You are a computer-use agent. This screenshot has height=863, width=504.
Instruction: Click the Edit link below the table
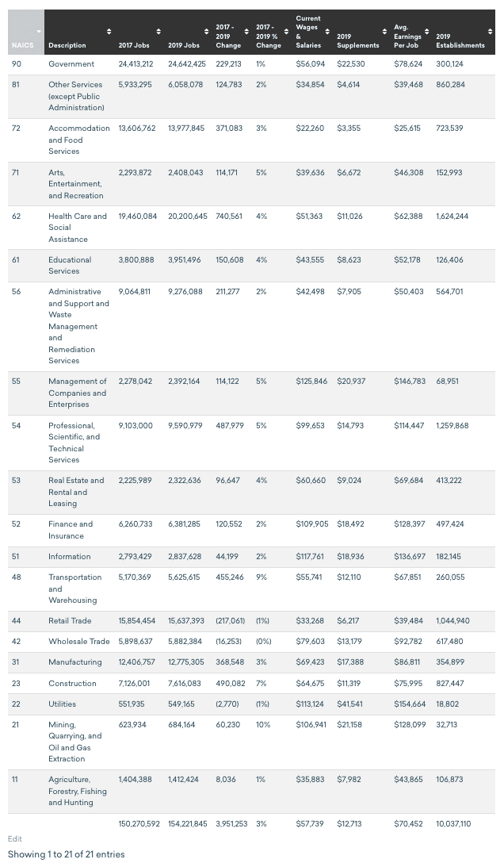tap(15, 838)
